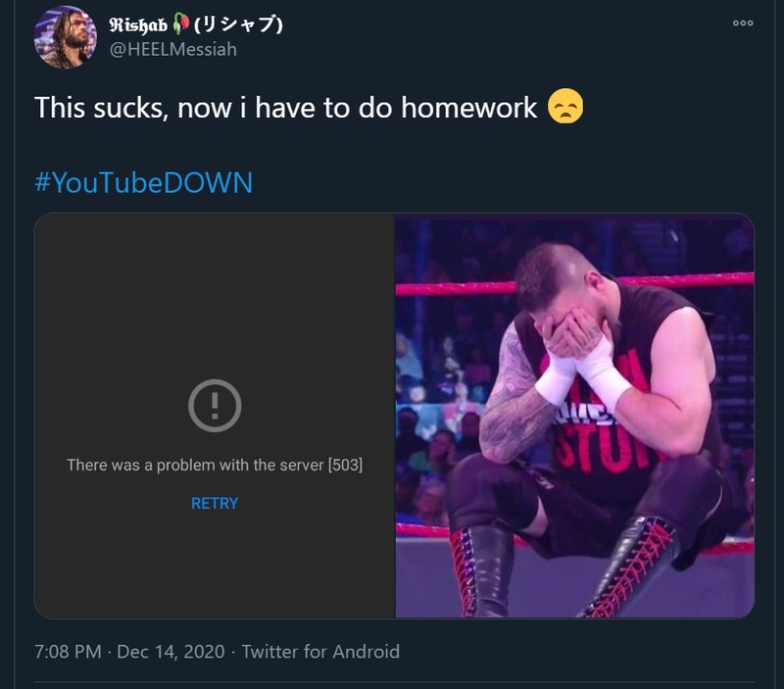Click the pink ring rope in the photo
This screenshot has height=689, width=784.
(x=451, y=287)
